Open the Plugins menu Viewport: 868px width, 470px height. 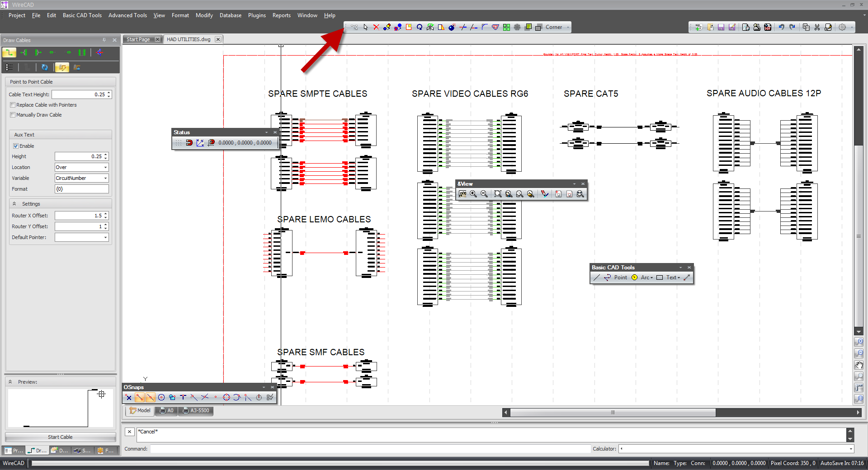tap(257, 15)
